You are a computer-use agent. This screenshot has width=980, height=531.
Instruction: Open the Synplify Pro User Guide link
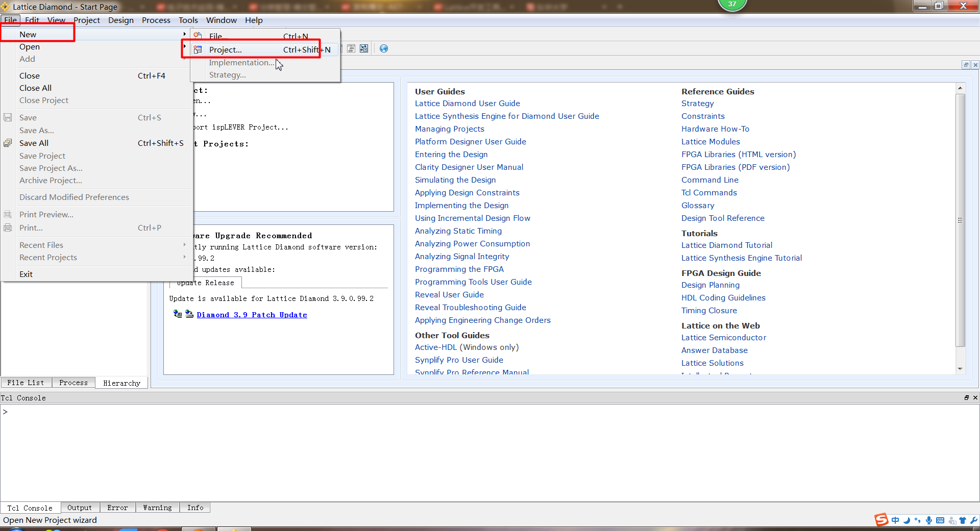459,360
